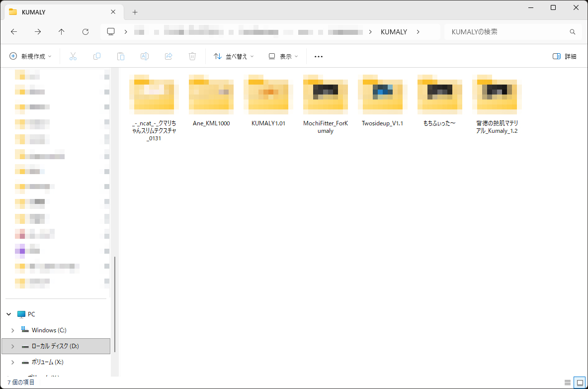
Task: Open the 新規作成 dropdown
Action: (x=30, y=56)
